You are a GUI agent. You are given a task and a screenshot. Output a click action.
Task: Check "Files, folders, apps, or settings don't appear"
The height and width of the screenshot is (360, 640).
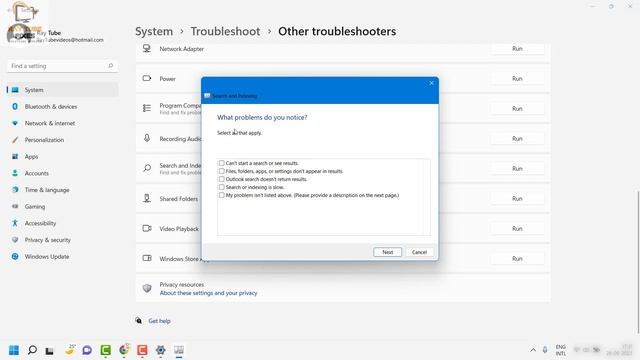(x=222, y=171)
